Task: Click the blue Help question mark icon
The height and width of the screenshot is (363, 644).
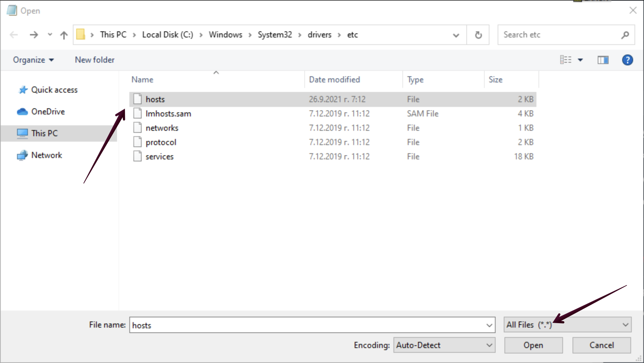Action: click(x=627, y=60)
